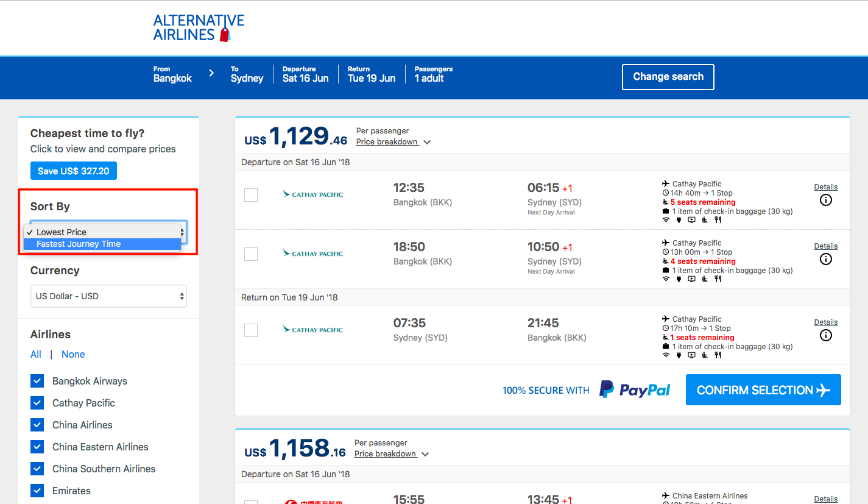The height and width of the screenshot is (504, 868).
Task: Expand price breakdown chevron for US$ 1,158.16
Action: click(x=425, y=454)
